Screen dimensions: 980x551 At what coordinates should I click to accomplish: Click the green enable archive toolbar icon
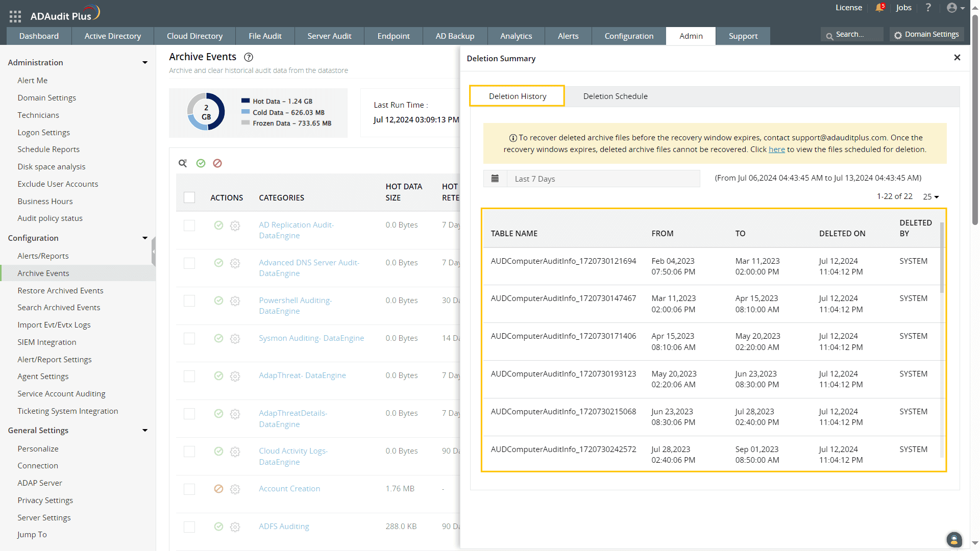(x=201, y=163)
